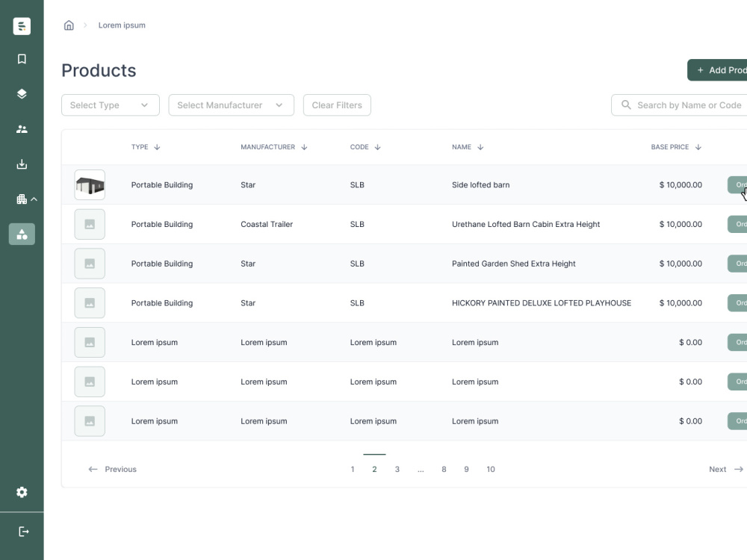Click the logout icon in sidebar
This screenshot has width=747, height=560.
pyautogui.click(x=23, y=532)
